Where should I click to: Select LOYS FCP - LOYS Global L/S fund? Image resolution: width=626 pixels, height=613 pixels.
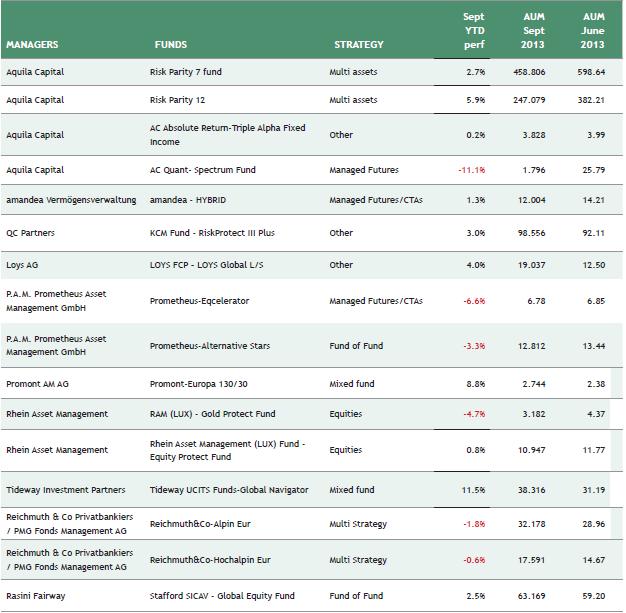click(210, 267)
